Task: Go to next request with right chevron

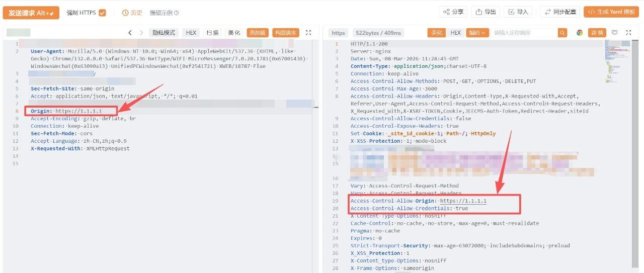Action: (141, 33)
